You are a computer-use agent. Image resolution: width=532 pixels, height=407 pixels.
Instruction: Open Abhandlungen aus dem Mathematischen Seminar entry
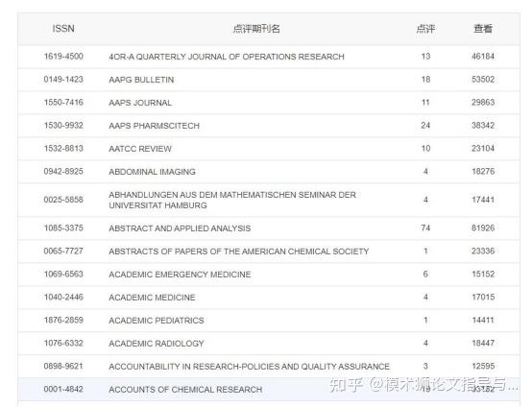coord(232,200)
